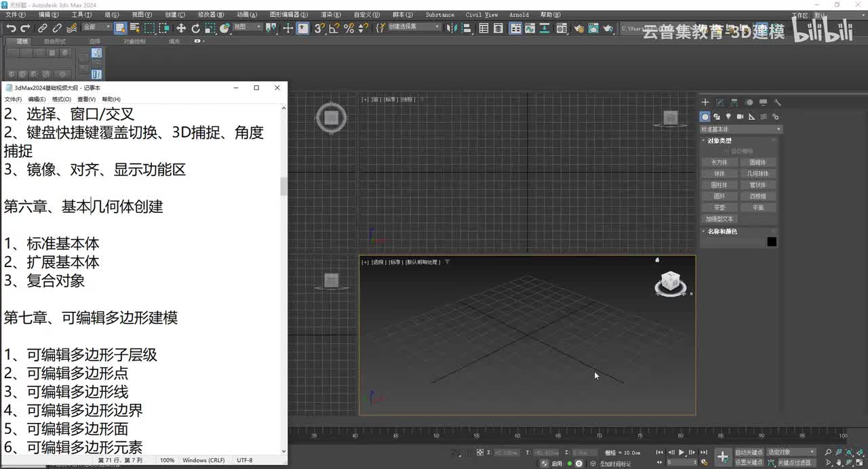Toggle the keyboard shortcut override button
The height and width of the screenshot is (469, 868).
tap(303, 28)
